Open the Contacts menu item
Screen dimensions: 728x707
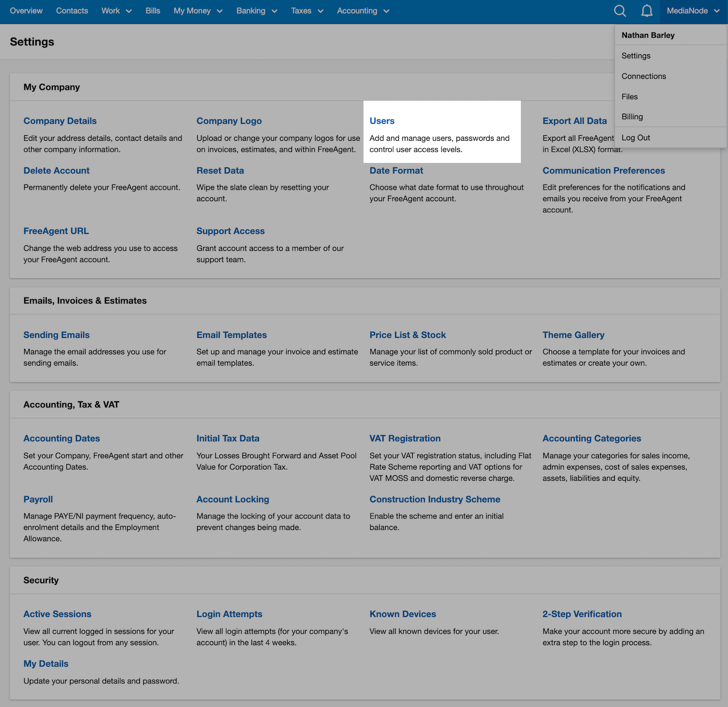tap(72, 11)
